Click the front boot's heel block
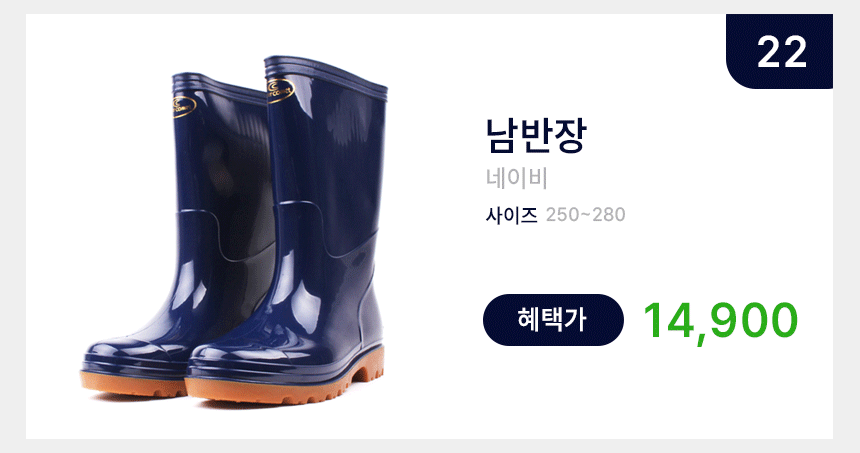860x453 pixels. coord(370,365)
